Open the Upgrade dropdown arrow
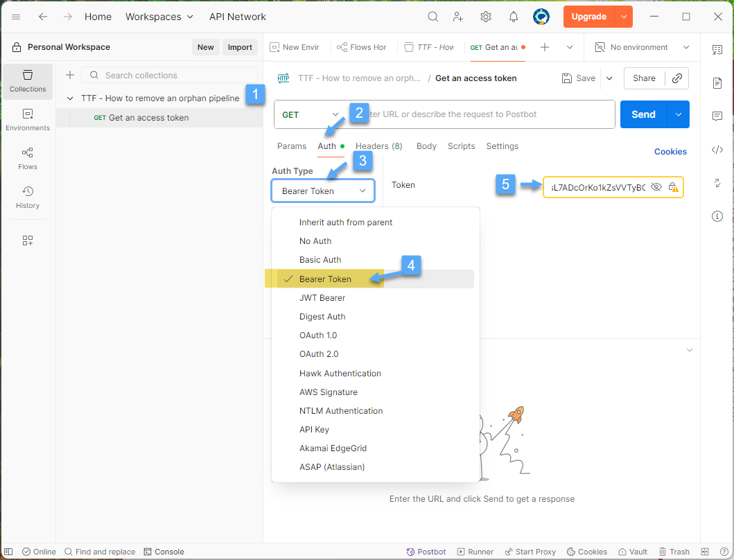This screenshot has height=560, width=734. [624, 17]
